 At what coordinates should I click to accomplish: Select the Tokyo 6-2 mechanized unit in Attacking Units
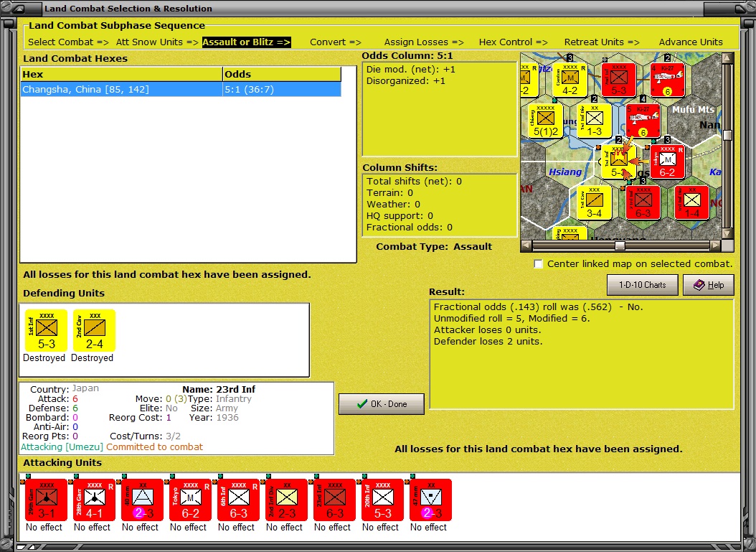point(191,500)
